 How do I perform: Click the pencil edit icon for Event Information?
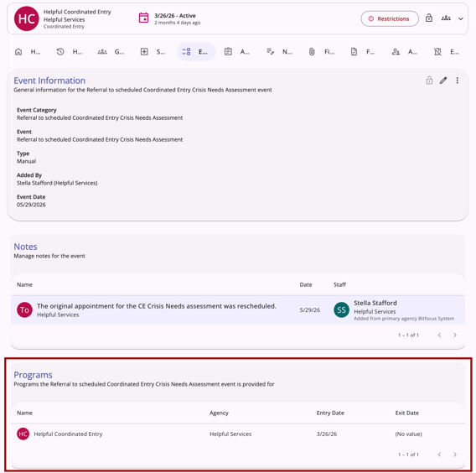pyautogui.click(x=443, y=81)
